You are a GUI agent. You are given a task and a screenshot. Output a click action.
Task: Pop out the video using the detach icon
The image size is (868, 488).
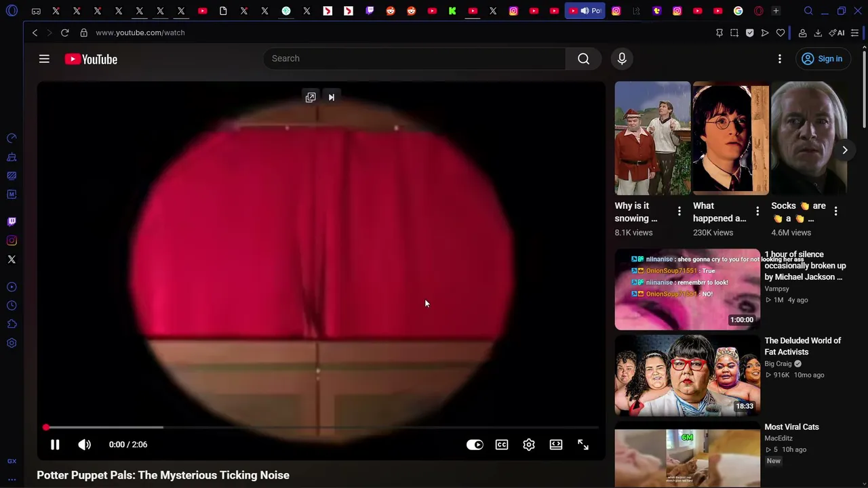point(311,98)
